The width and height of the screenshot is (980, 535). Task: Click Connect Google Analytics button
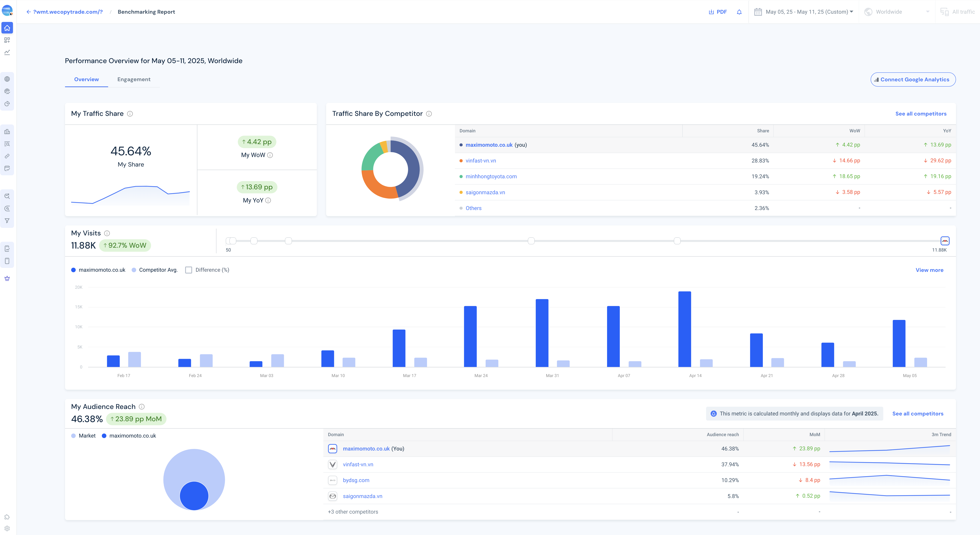pyautogui.click(x=913, y=80)
